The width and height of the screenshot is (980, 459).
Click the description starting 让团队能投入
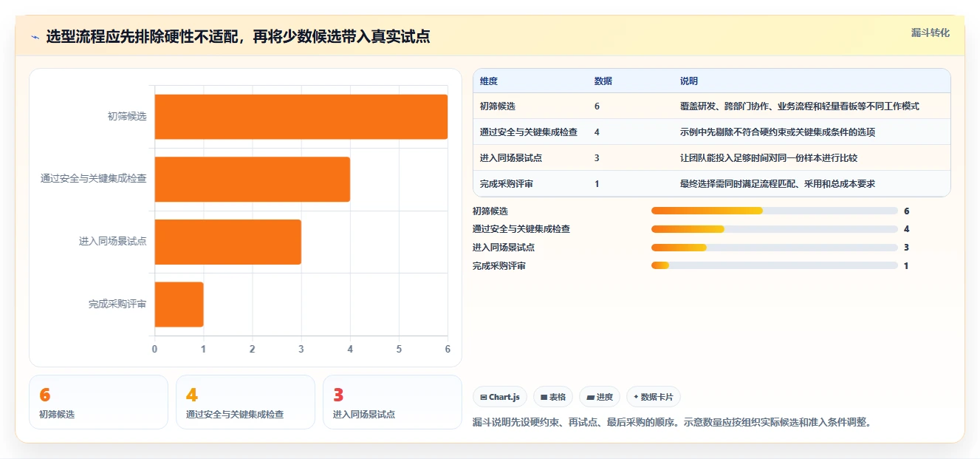tap(769, 158)
